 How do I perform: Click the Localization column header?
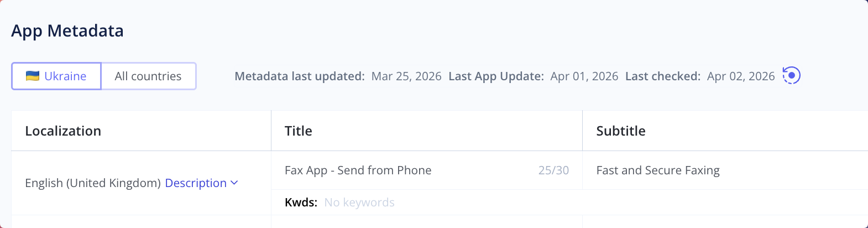click(63, 131)
